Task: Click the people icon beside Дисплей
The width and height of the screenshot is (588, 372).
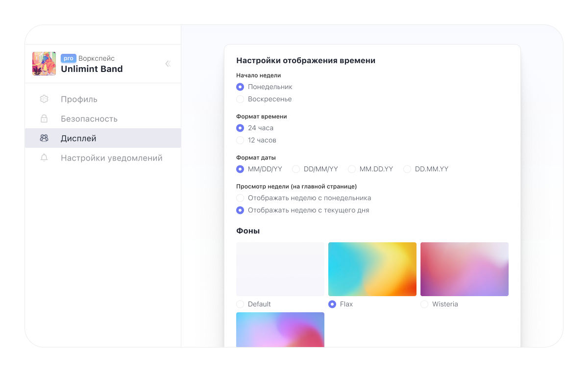Action: 44,139
